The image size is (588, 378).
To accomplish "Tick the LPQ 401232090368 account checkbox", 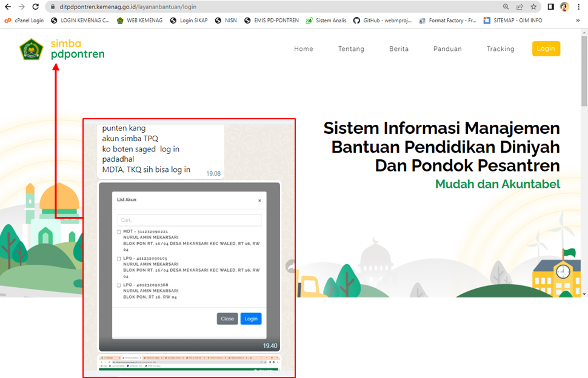I will click(119, 285).
